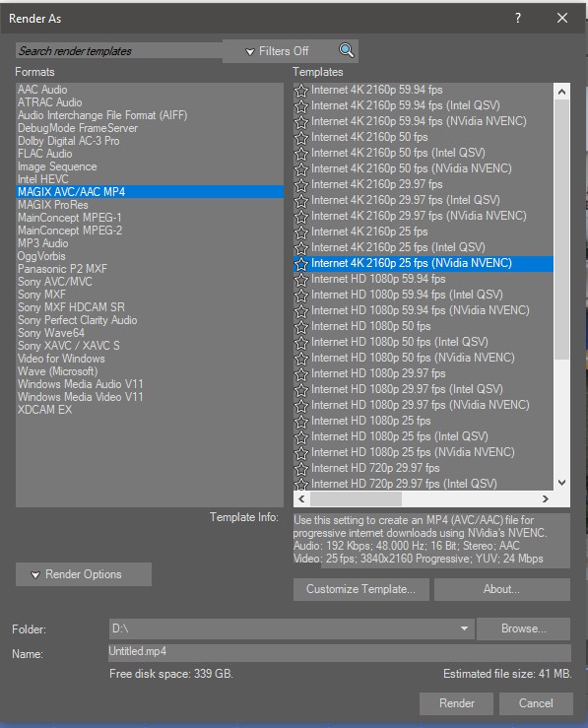
Task: Click the help question mark in title bar
Action: click(x=518, y=18)
